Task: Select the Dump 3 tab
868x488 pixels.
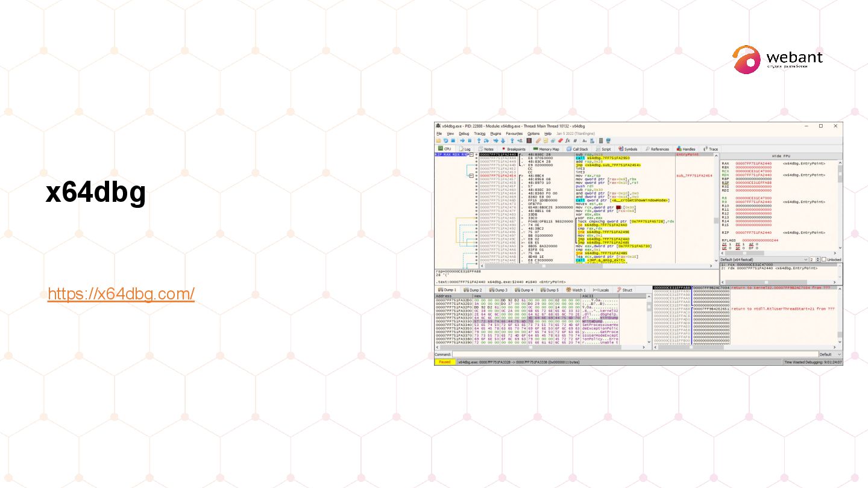Action: click(498, 290)
